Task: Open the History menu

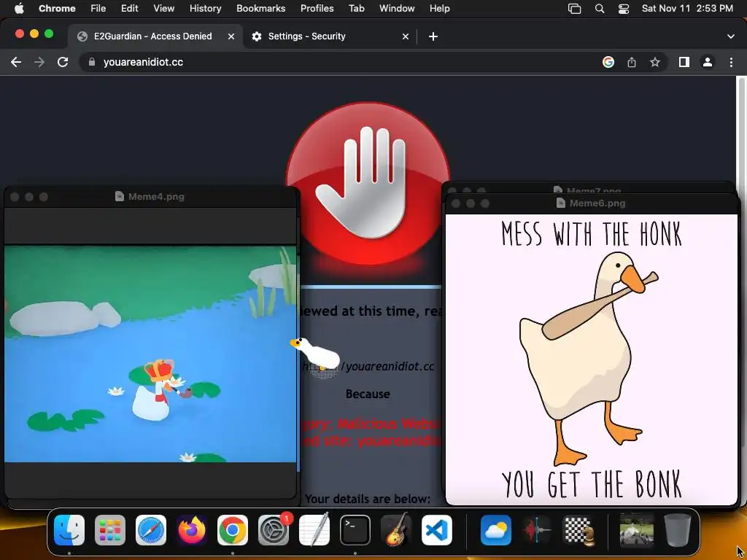Action: pos(205,9)
